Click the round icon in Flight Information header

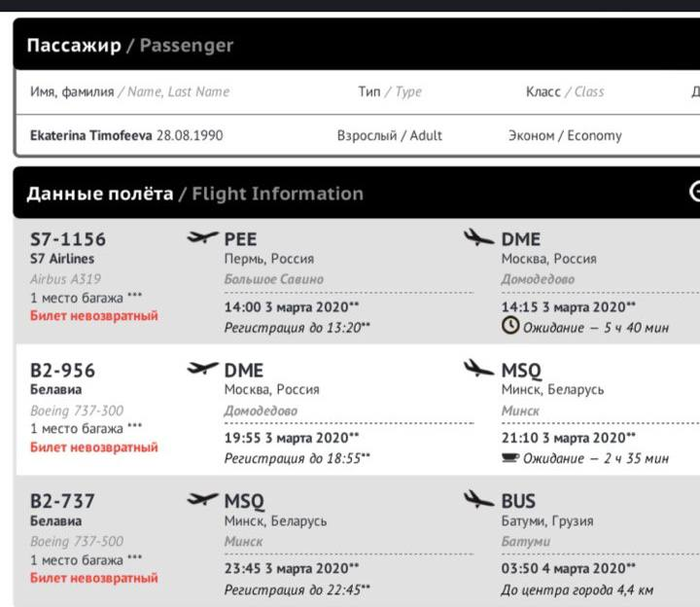point(695,192)
